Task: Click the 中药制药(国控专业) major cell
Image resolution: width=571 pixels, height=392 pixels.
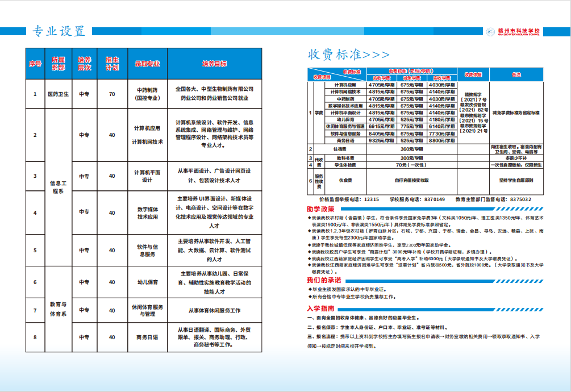Action: tap(148, 94)
